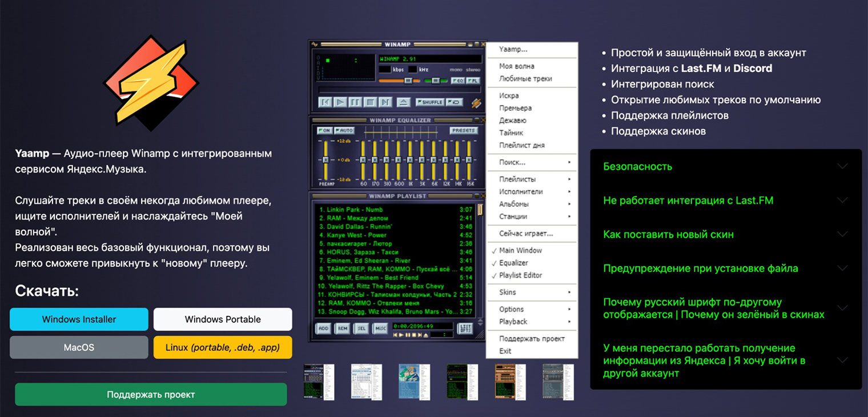This screenshot has height=417, width=868.
Task: Click the MacOS download button
Action: [x=79, y=347]
